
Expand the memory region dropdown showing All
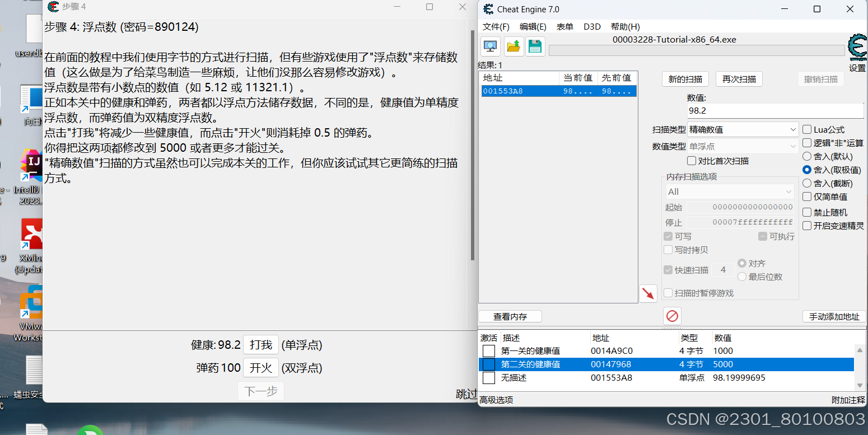pyautogui.click(x=730, y=191)
